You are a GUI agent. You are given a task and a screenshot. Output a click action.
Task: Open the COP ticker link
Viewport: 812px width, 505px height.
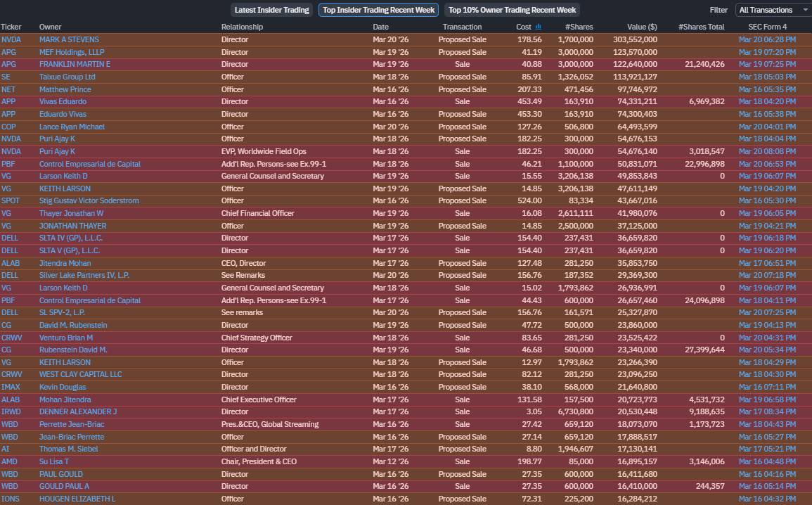click(x=8, y=127)
